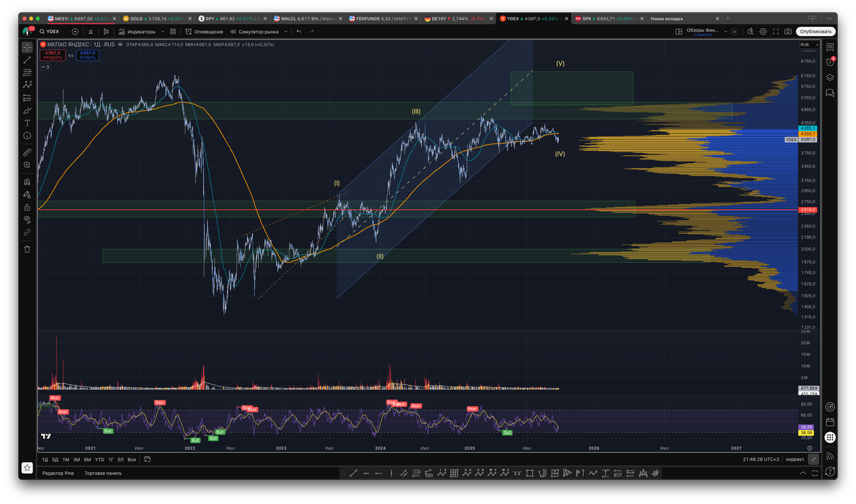Expand the collapsed indicators legend showing 3
The image size is (856, 504).
(x=45, y=67)
